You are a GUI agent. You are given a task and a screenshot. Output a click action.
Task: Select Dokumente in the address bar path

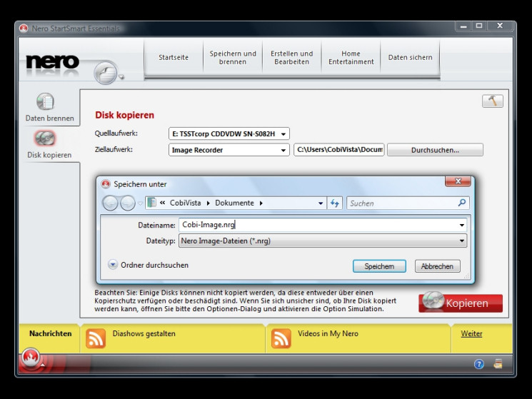click(234, 203)
